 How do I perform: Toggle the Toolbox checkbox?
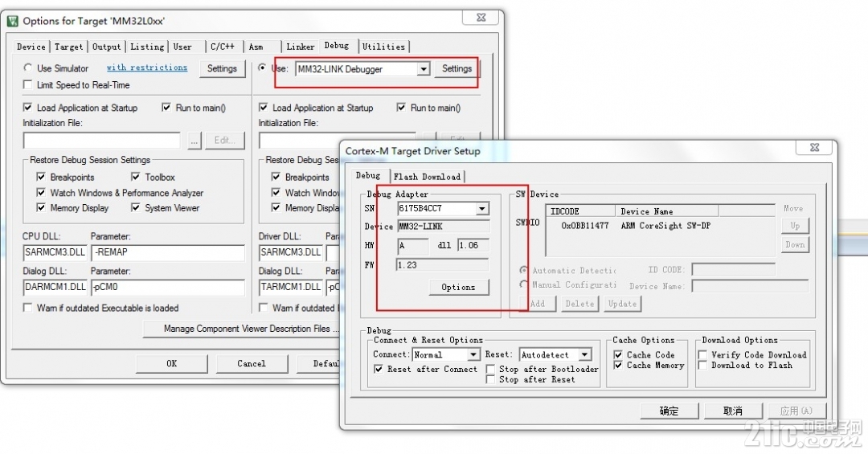pos(136,177)
